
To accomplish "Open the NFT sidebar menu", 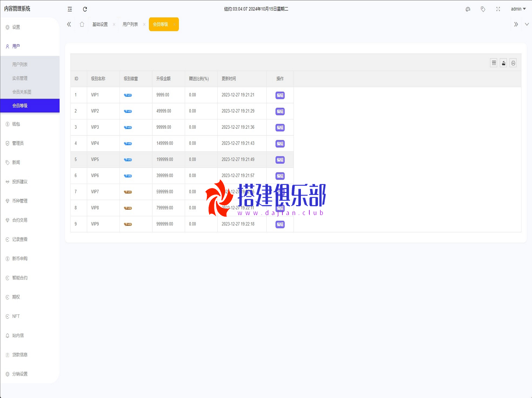I will [x=30, y=316].
